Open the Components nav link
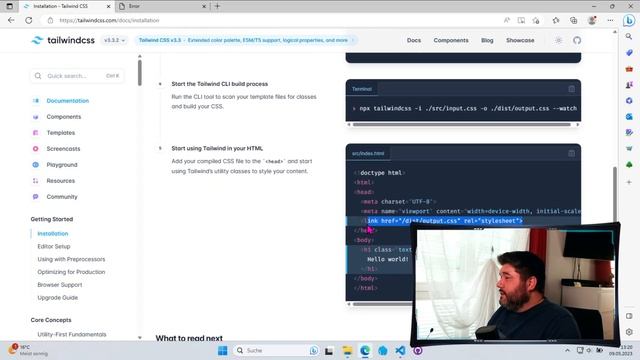 451,40
